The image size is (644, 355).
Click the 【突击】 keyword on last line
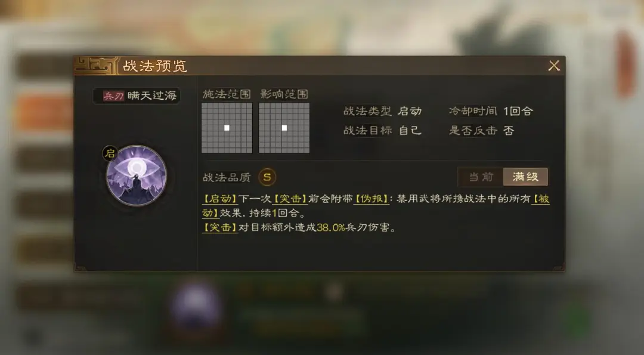coord(220,227)
